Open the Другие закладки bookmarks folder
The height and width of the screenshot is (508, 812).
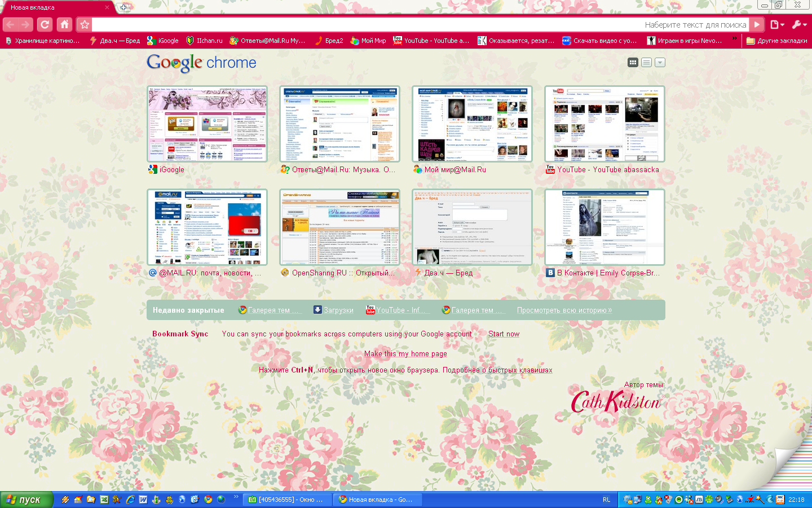tap(776, 41)
